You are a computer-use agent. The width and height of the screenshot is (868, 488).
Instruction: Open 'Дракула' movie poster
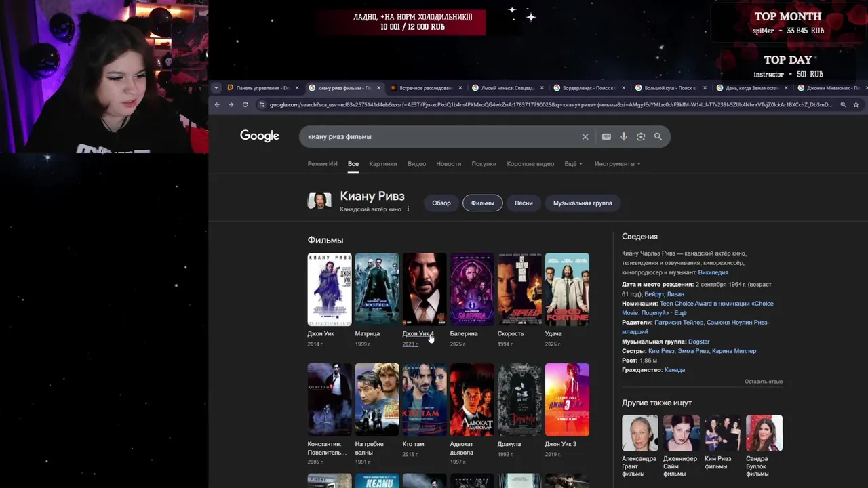pos(519,400)
